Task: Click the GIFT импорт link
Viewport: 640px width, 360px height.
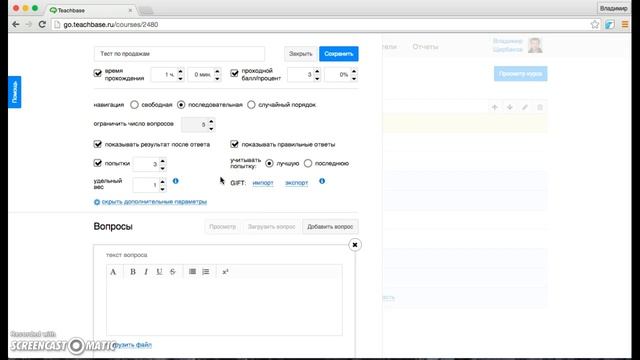Action: tap(263, 183)
